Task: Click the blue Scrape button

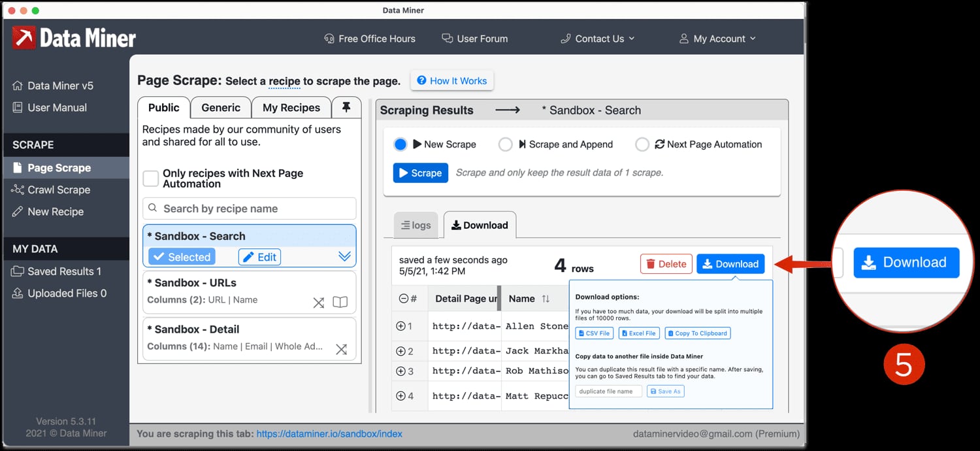Action: (421, 173)
